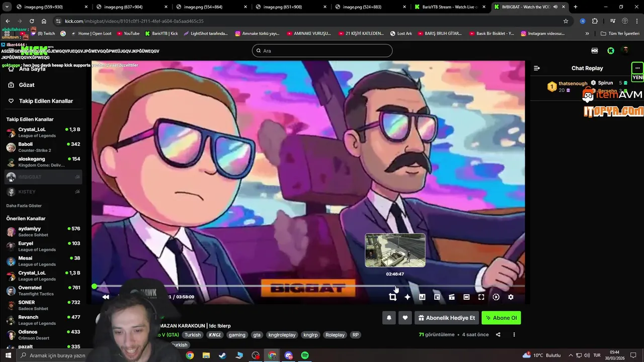644x362 pixels.
Task: Expand Daha Fazla Göster in sidebar
Action: (x=24, y=206)
